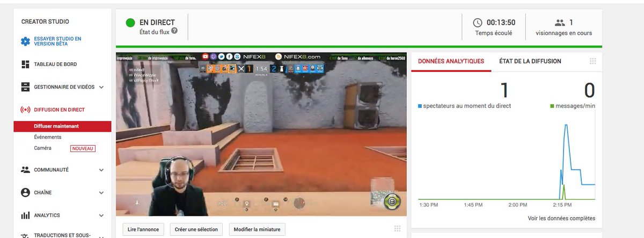Click the messages/min legend label
This screenshot has width=644, height=238.
click(x=575, y=106)
